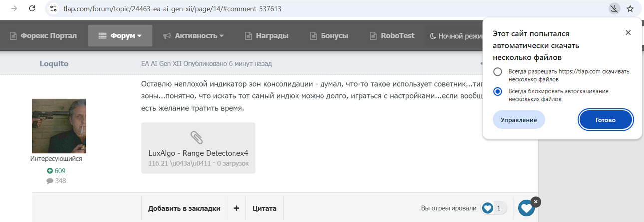The width and height of the screenshot is (644, 222).
Task: Open Loquito user profile name
Action: click(54, 64)
